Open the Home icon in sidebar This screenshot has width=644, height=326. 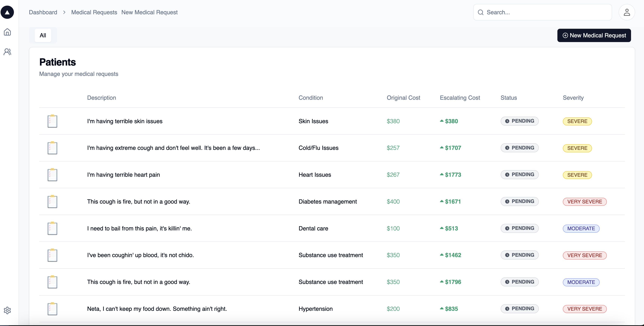pos(7,32)
